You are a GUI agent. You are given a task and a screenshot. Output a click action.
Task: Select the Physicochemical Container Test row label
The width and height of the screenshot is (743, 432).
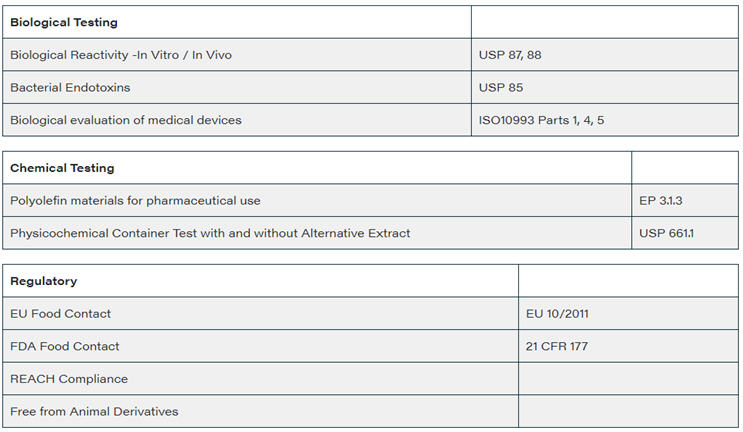(210, 233)
